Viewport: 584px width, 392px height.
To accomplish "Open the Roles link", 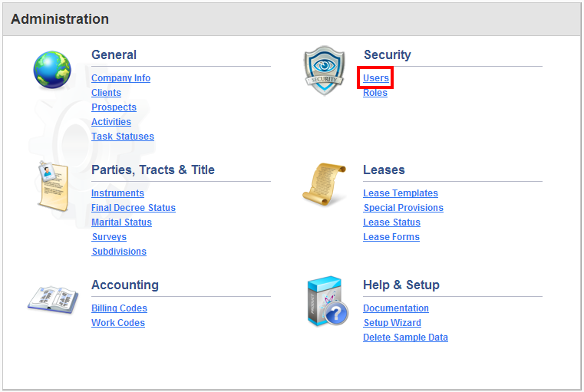I will 375,93.
